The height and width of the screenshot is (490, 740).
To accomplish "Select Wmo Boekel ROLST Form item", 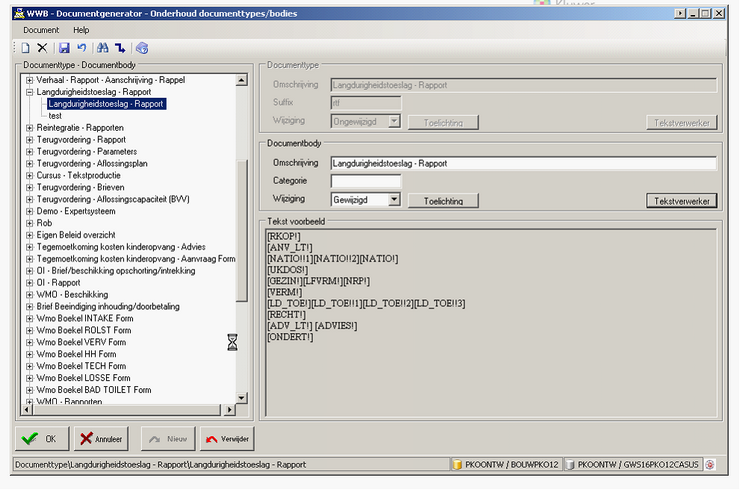I will (84, 330).
